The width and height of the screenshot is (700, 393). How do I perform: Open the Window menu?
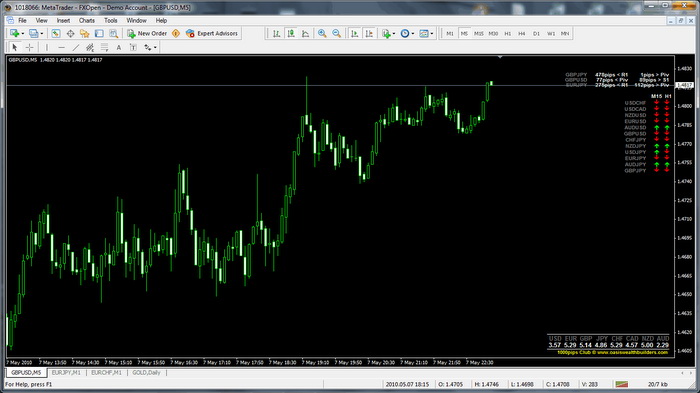[x=136, y=21]
